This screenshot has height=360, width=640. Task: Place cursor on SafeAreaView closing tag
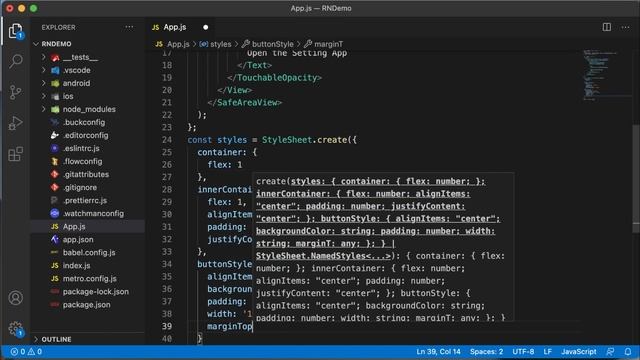click(245, 102)
